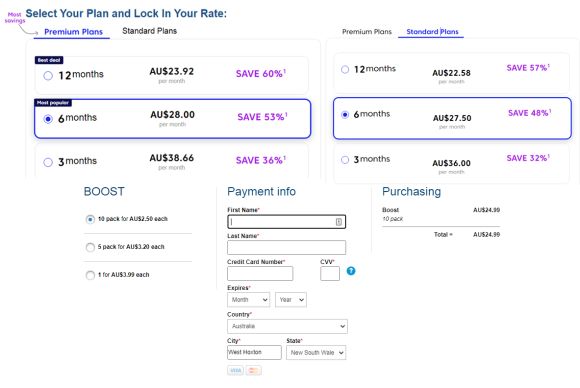Expand the Country dropdown showing Australia

287,326
